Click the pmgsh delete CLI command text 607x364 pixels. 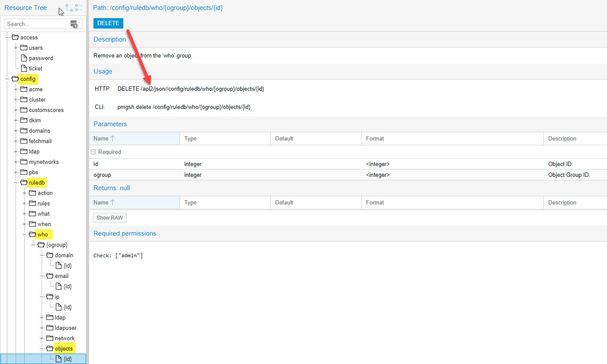point(184,107)
